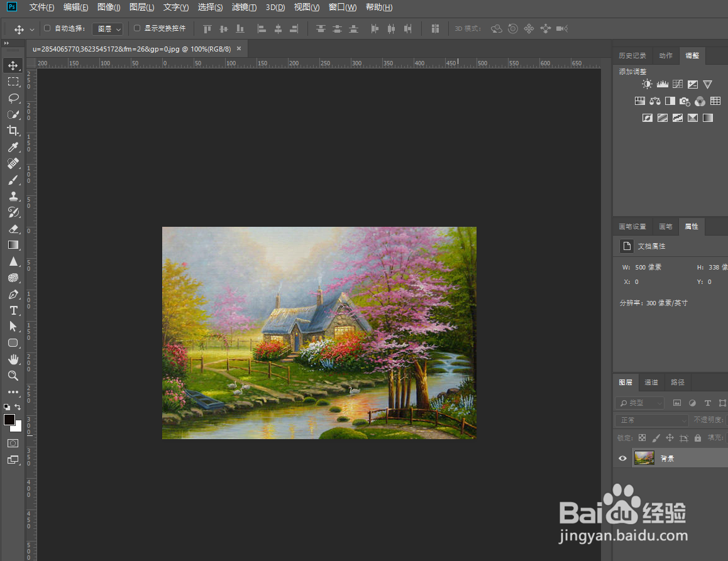Open the 图像 menu
728x561 pixels.
(109, 7)
